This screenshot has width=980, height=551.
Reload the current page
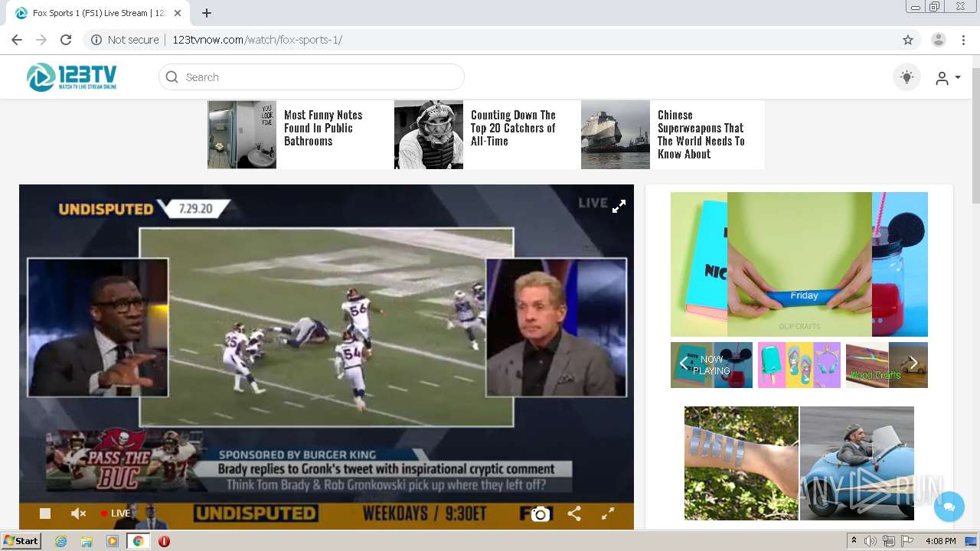[x=66, y=40]
